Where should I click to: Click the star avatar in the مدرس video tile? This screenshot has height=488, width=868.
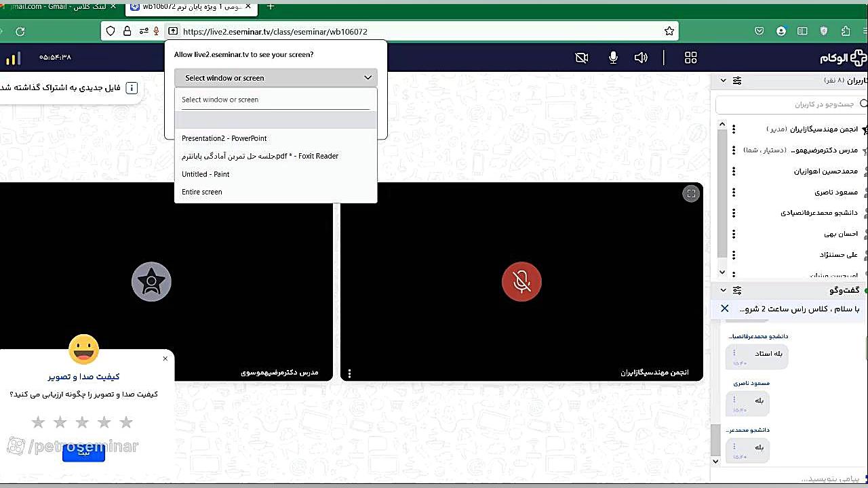click(151, 281)
